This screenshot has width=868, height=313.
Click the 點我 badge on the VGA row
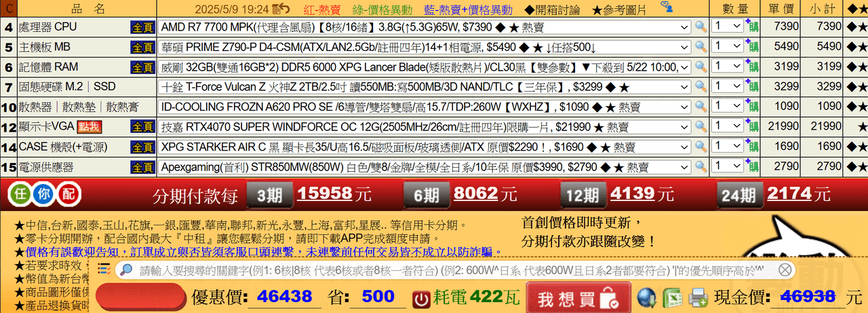tap(89, 127)
